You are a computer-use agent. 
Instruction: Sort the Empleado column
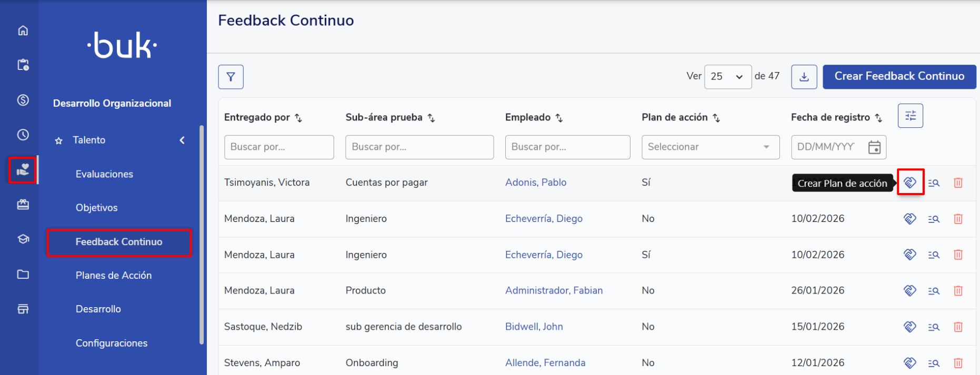tap(559, 118)
